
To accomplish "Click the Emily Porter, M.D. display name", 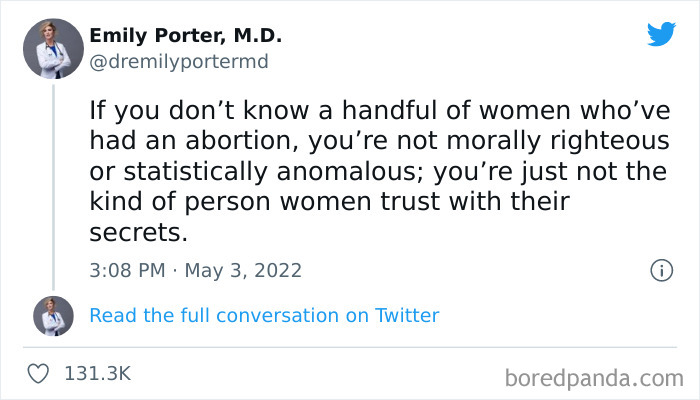I will pyautogui.click(x=186, y=36).
